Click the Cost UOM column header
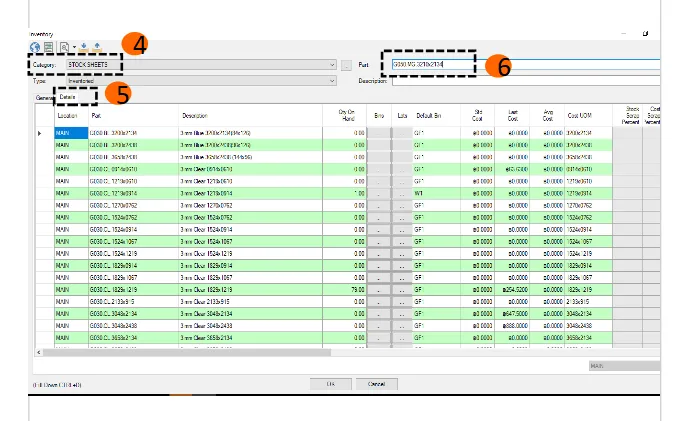 (588, 116)
